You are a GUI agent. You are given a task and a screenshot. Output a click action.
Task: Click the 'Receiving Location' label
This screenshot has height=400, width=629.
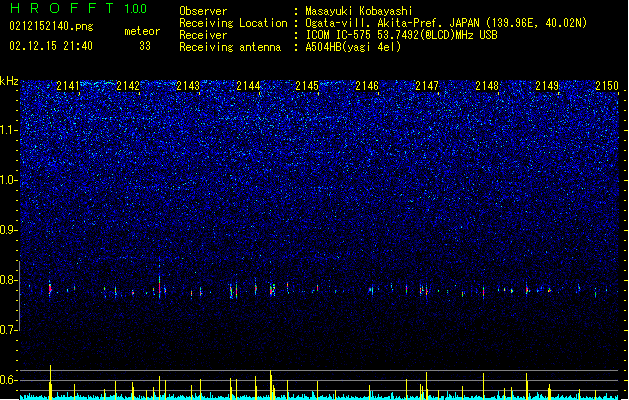coord(233,23)
